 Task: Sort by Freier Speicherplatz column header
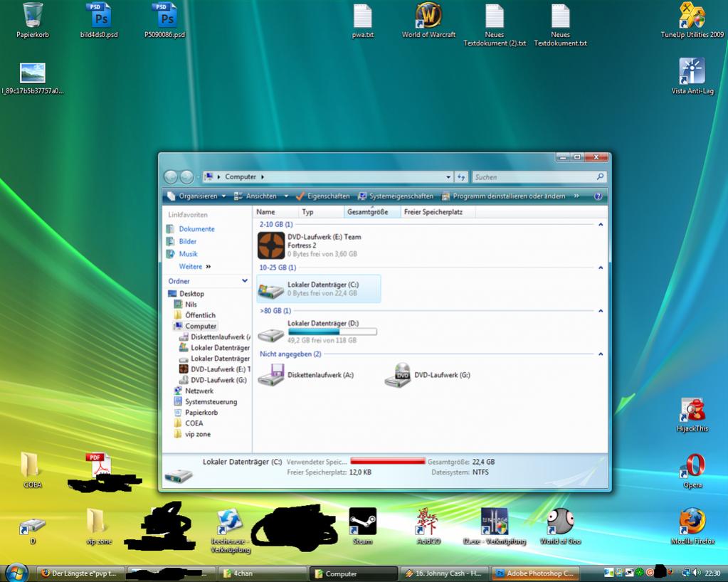[x=438, y=212]
